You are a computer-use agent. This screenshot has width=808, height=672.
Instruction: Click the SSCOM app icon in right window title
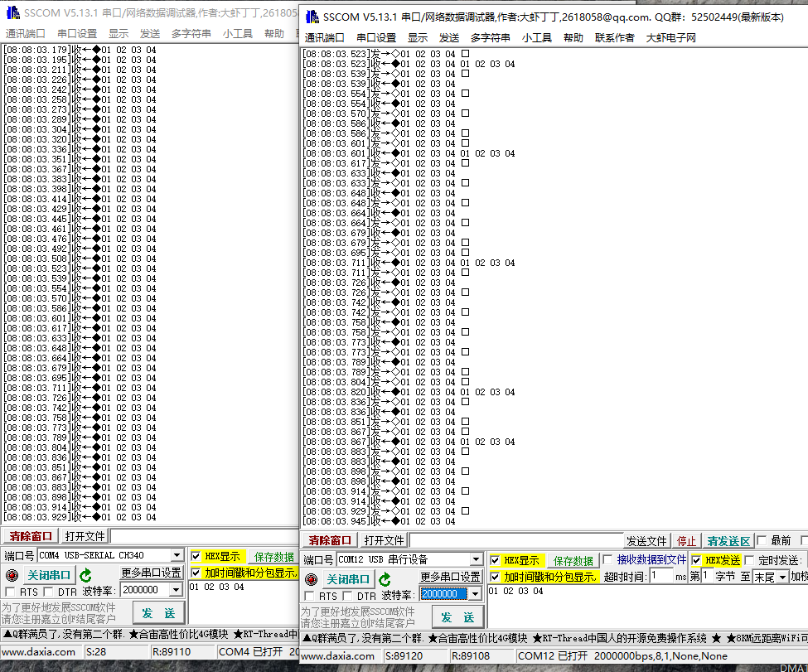tap(312, 17)
